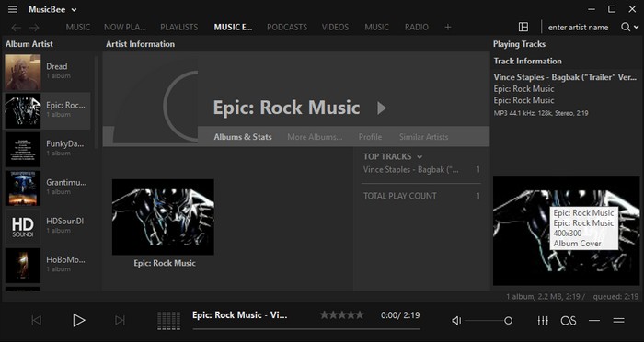Click the 0:00/ 2:19 time display

tap(400, 315)
